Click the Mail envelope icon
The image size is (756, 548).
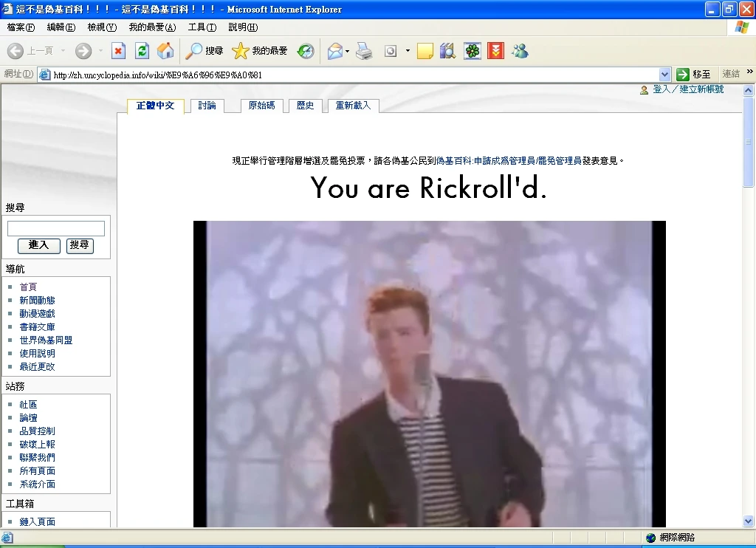334,51
